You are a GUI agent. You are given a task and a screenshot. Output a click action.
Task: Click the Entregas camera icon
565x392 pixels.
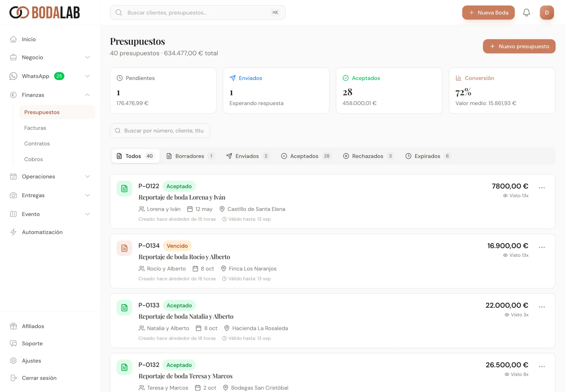pos(13,195)
